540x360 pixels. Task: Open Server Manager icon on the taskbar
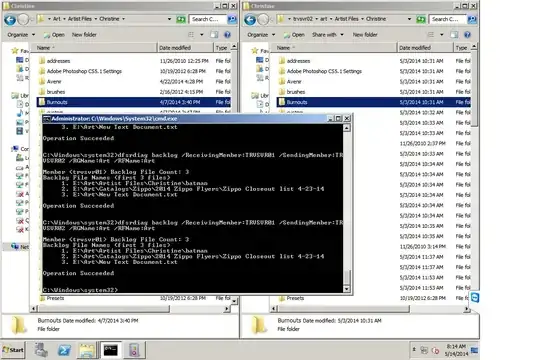(41, 350)
